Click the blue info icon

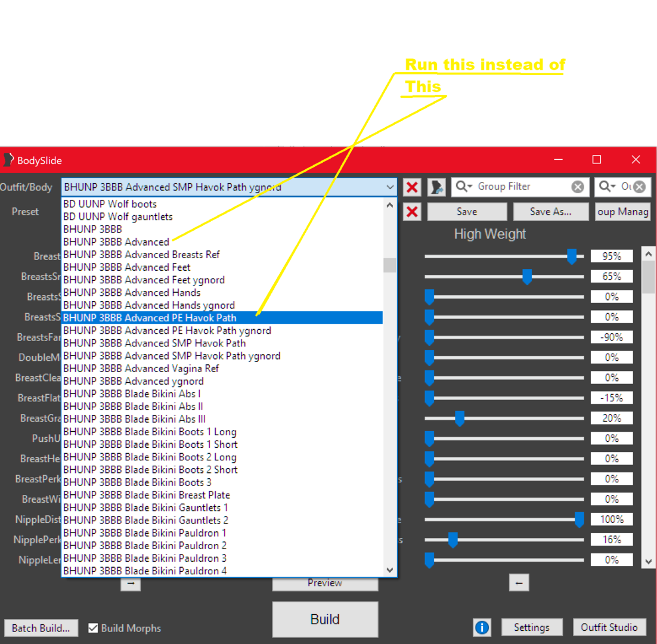coord(482,627)
